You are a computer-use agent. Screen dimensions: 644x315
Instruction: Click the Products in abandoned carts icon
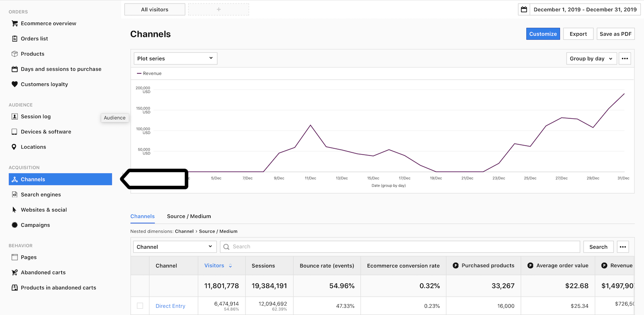(x=15, y=288)
